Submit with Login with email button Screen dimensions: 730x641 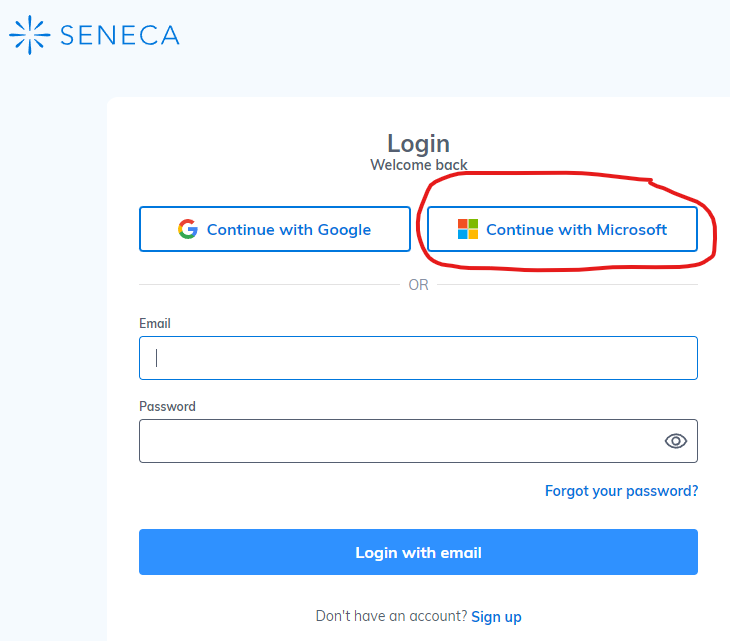click(418, 552)
